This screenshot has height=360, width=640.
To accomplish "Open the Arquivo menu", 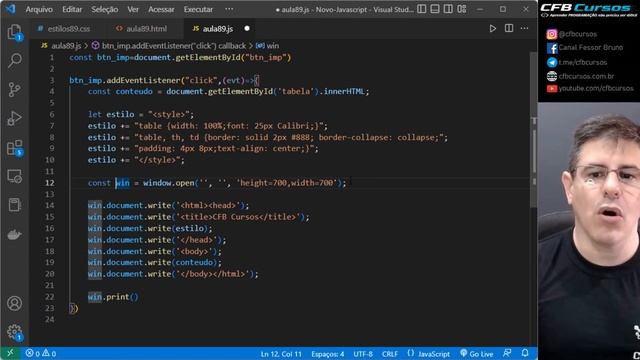I will [39, 9].
